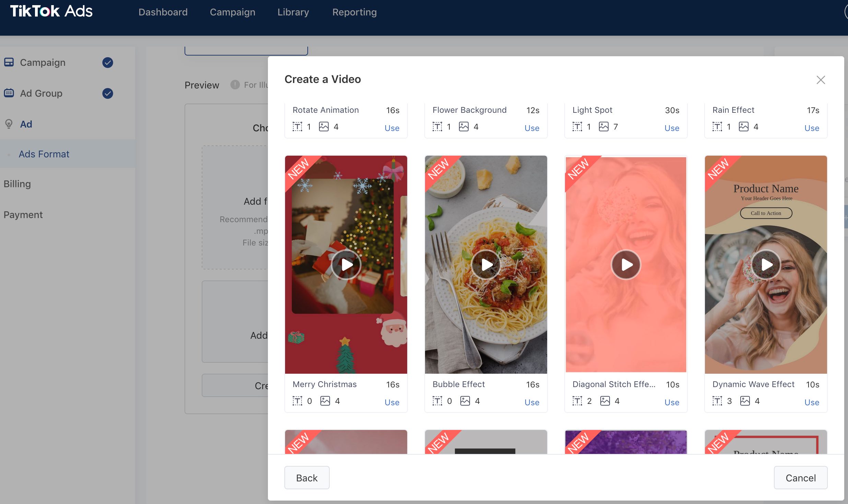This screenshot has height=504, width=848.
Task: Play the Diagonal Stitch Effect template preview
Action: pos(626,265)
